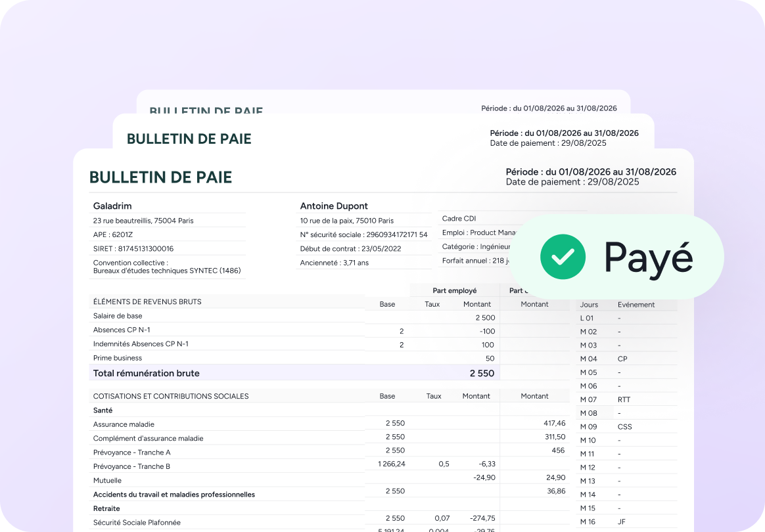Select the Mutuelle contribution row

coord(109,481)
